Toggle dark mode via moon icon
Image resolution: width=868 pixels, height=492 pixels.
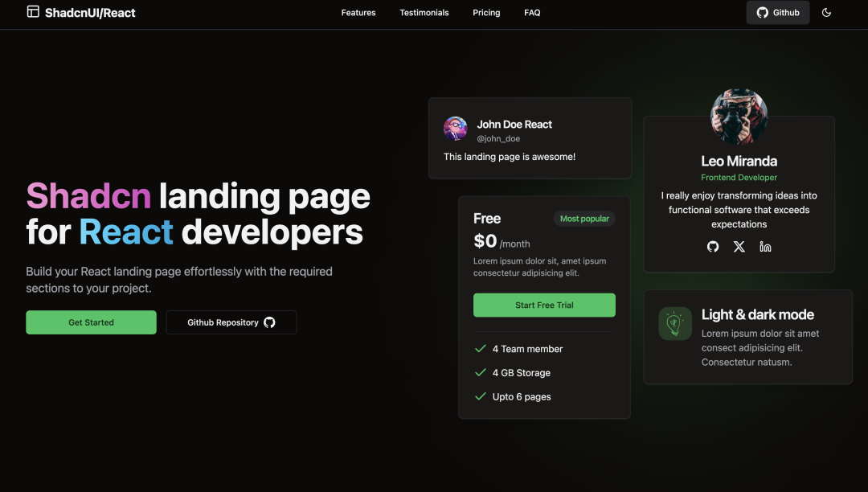click(826, 13)
